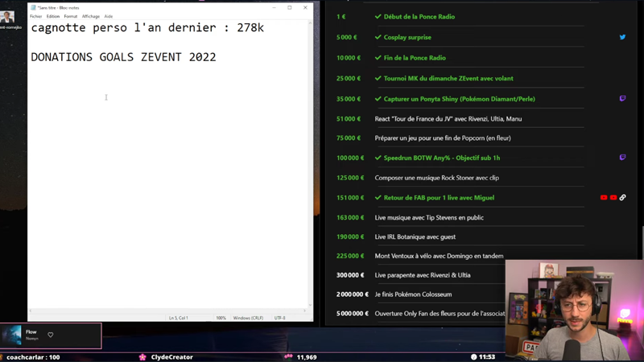Click the Twitch icon on Speedrun BOTW row
Screen dimensions: 644x362
(x=622, y=158)
